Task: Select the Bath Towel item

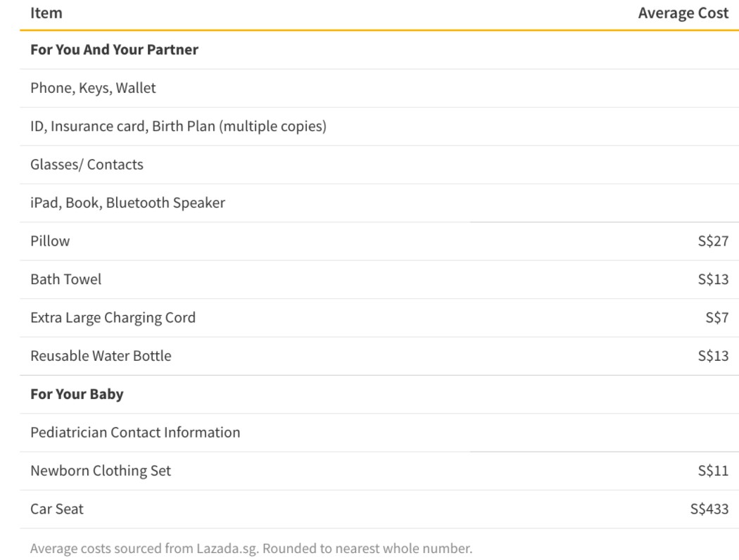Action: pos(65,279)
